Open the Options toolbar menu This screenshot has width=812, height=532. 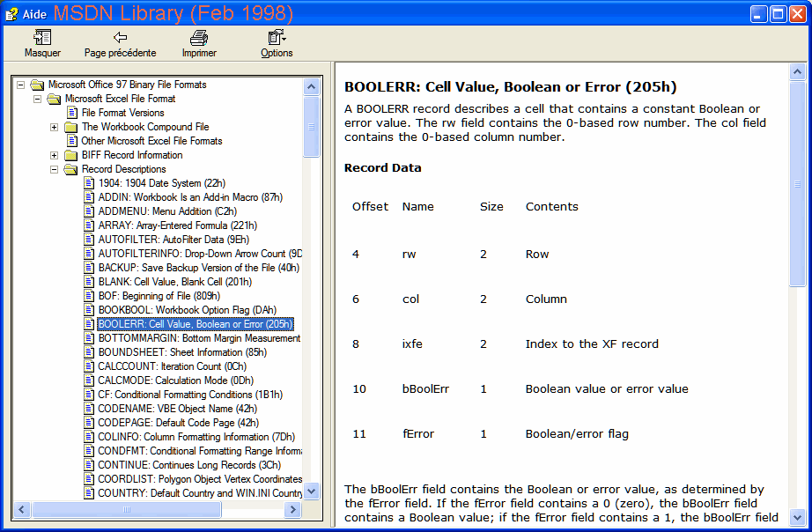point(277,38)
